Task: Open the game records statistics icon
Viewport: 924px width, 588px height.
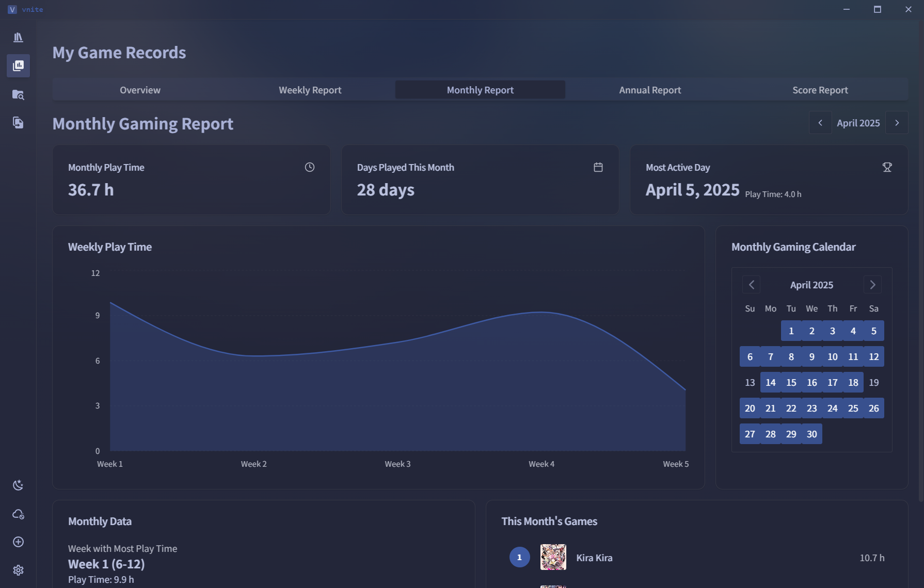Action: (18, 66)
